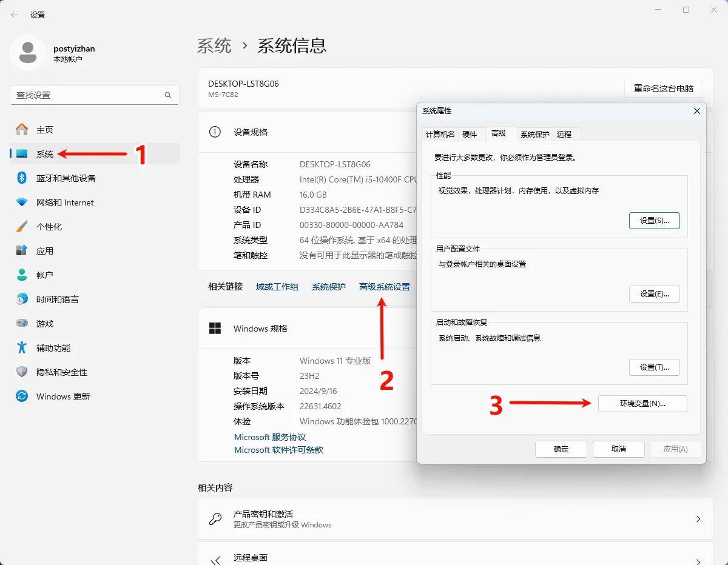
Task: Switch to the Computer Name (计算机名) tab
Action: point(440,134)
